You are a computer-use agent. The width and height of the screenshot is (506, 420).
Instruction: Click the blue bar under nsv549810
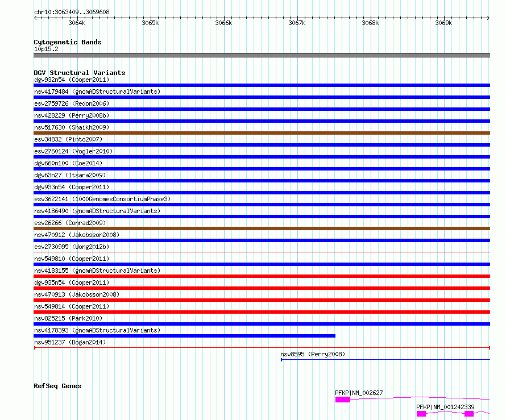(262, 264)
